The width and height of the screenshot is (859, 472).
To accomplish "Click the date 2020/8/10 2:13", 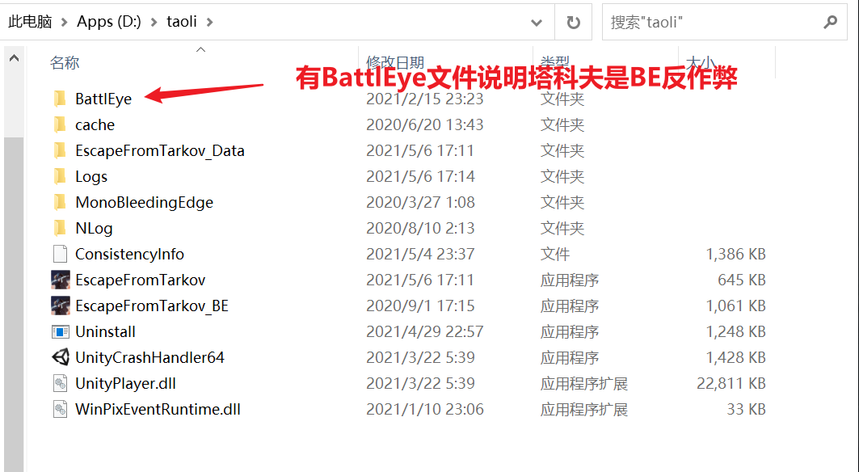I will [x=420, y=228].
